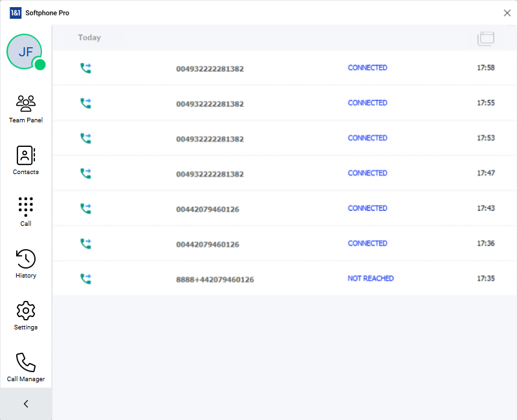
Task: Close the Softphone Pro window
Action: 507,13
